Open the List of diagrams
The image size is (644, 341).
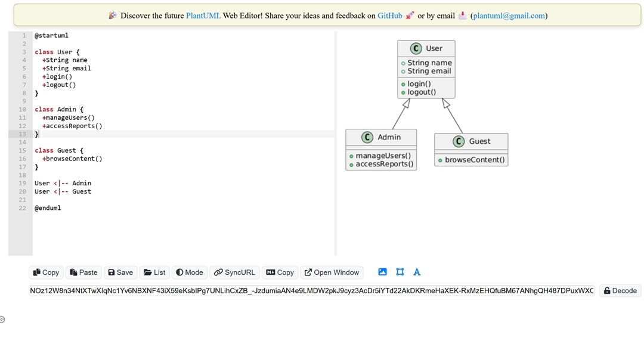154,272
